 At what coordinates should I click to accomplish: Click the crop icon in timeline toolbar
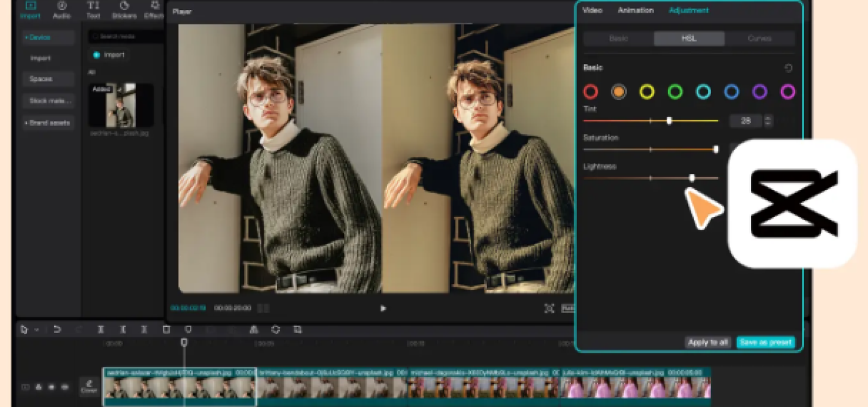pos(297,329)
